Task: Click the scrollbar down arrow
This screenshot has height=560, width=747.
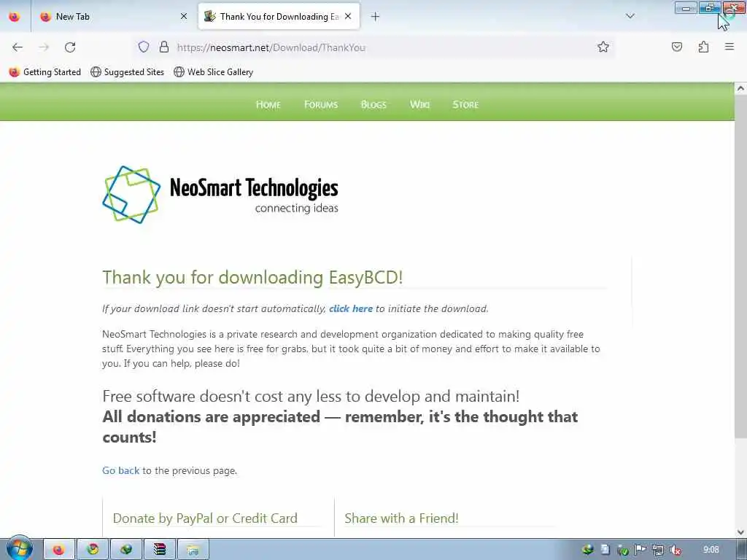Action: tap(740, 532)
